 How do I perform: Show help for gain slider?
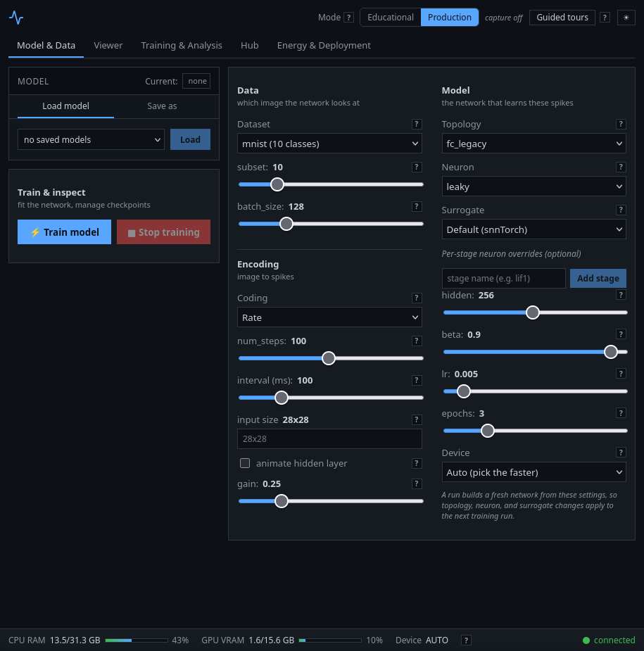pyautogui.click(x=417, y=483)
